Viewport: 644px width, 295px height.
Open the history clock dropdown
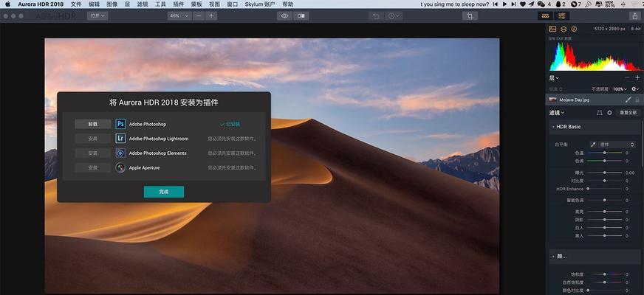click(x=394, y=16)
